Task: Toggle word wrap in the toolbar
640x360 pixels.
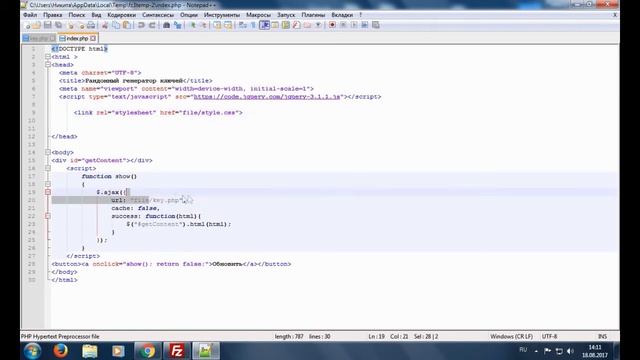Action: coord(242,25)
